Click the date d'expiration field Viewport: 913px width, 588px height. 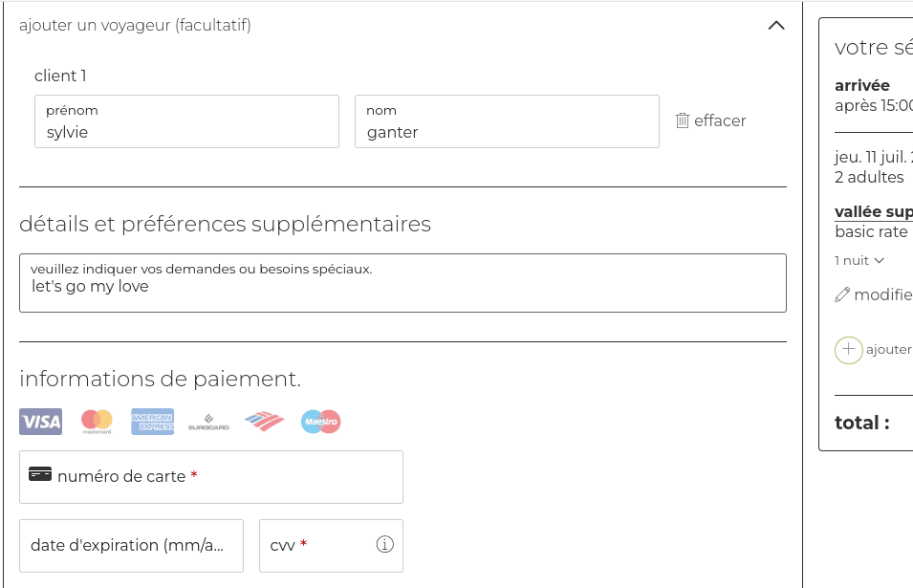click(132, 546)
